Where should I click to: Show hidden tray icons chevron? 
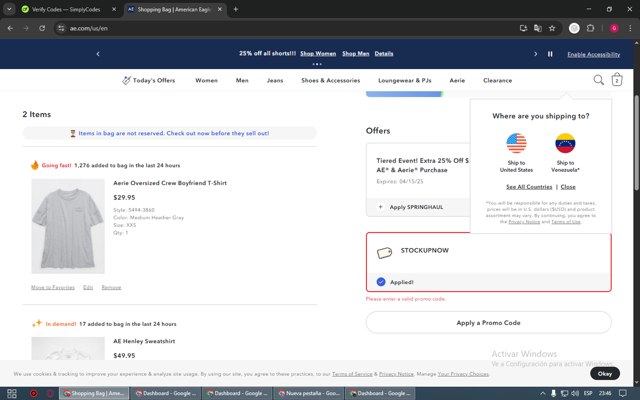point(542,393)
